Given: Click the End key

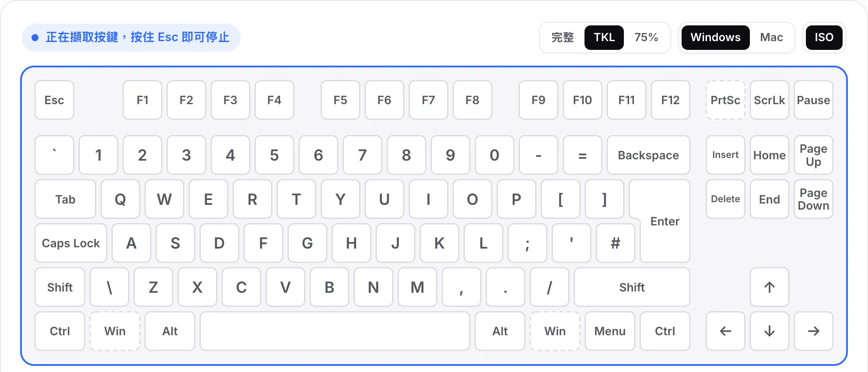Looking at the screenshot, I should [769, 199].
